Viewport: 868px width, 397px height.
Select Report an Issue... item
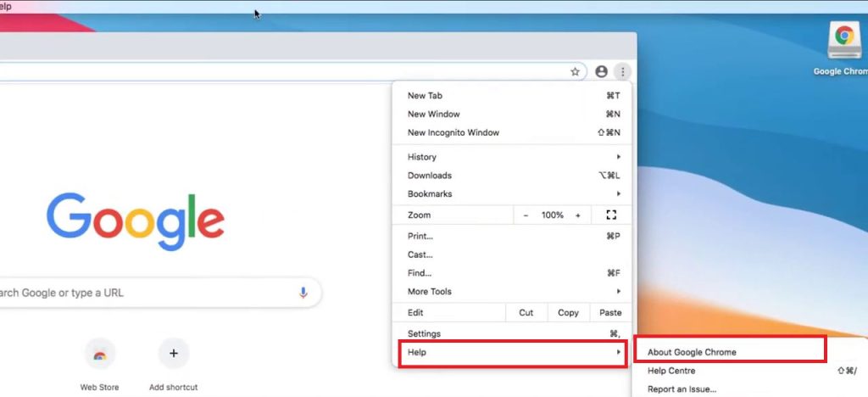pyautogui.click(x=749, y=389)
